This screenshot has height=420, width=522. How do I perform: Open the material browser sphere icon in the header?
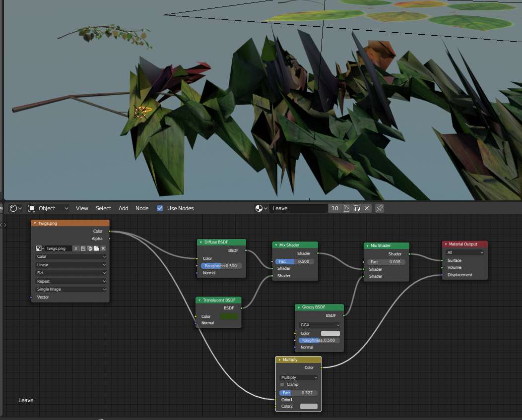click(259, 208)
